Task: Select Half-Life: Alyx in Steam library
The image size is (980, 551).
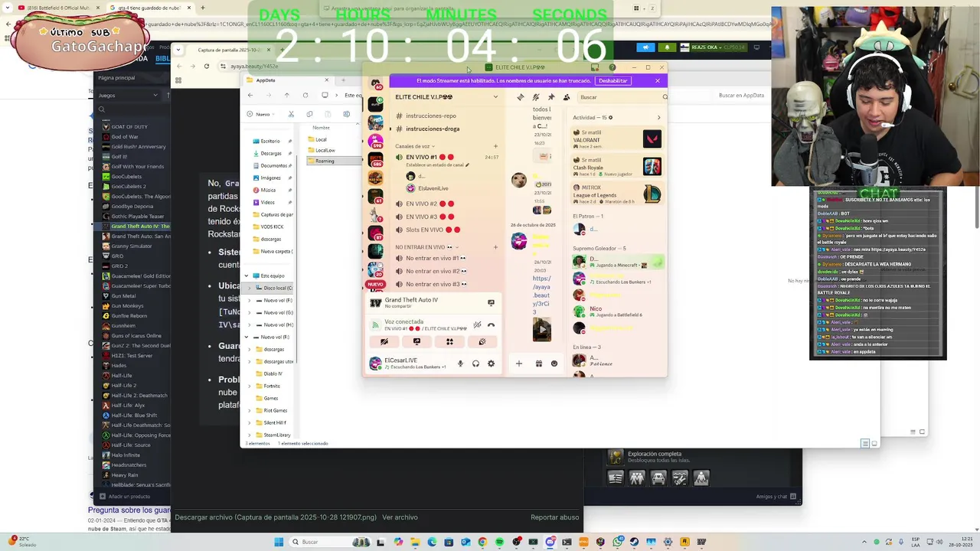Action: coord(128,406)
